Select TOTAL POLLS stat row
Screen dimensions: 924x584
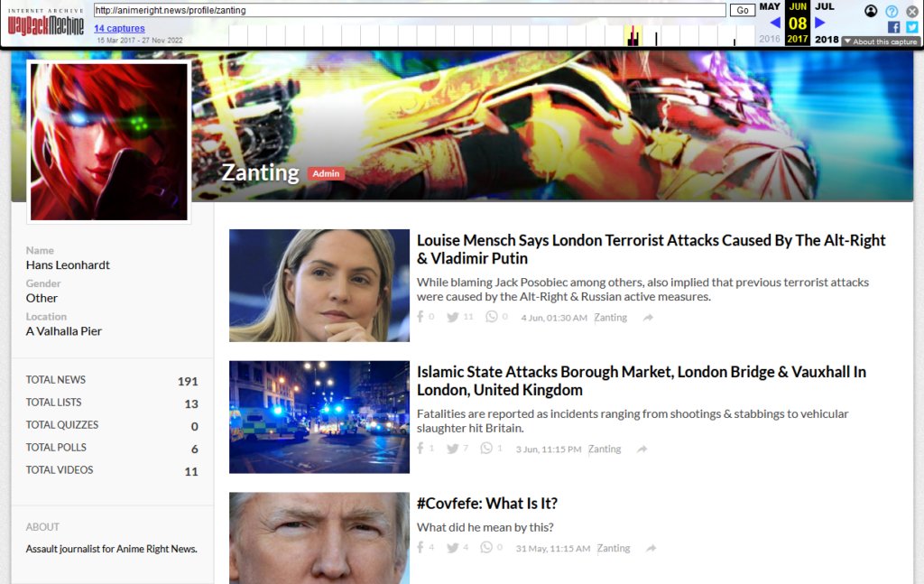click(x=112, y=448)
